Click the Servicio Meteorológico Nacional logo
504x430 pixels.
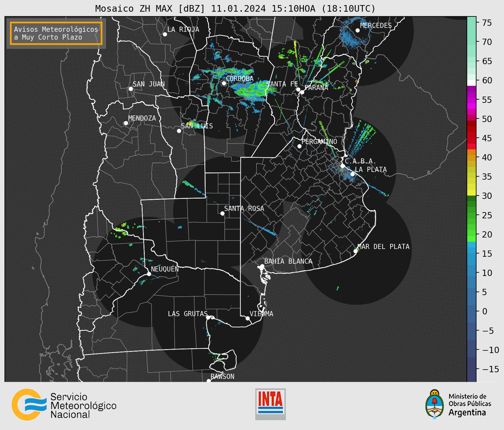click(64, 405)
